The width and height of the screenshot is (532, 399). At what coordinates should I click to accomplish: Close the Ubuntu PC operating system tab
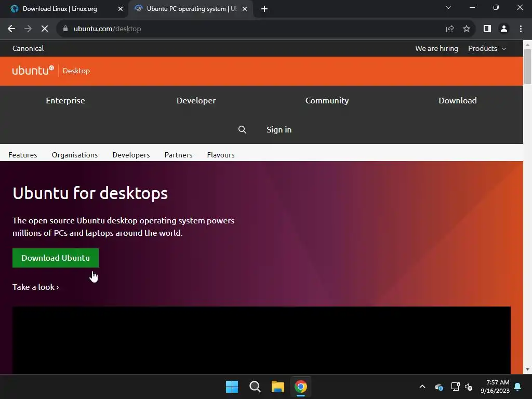tap(245, 9)
